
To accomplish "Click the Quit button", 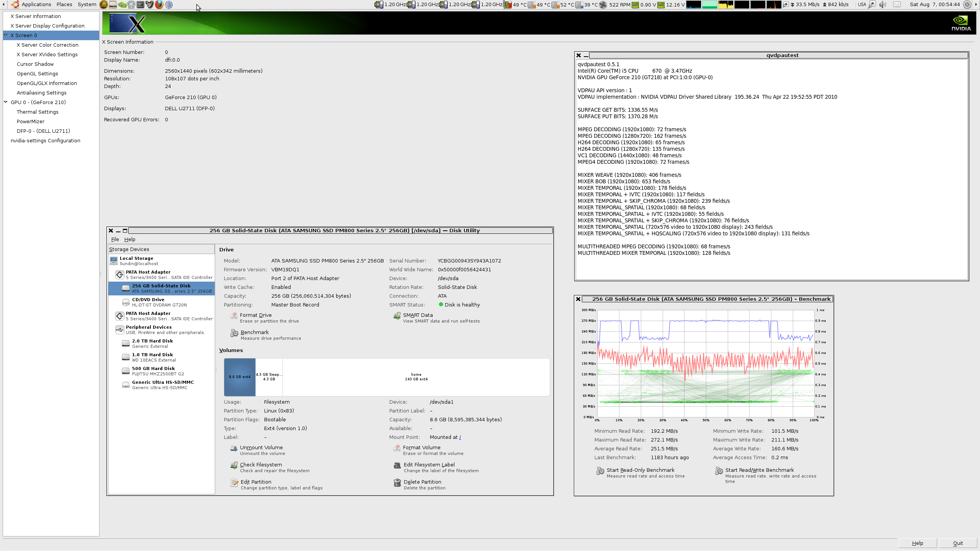I will [x=958, y=543].
